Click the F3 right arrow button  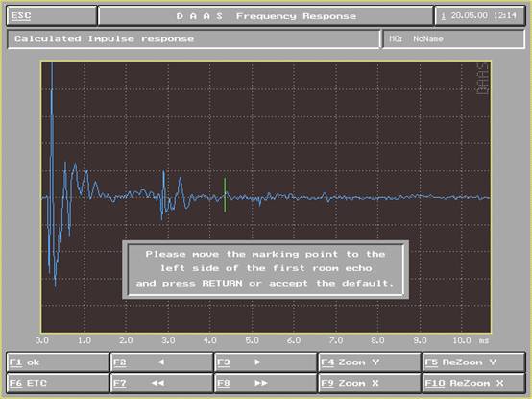pos(266,362)
